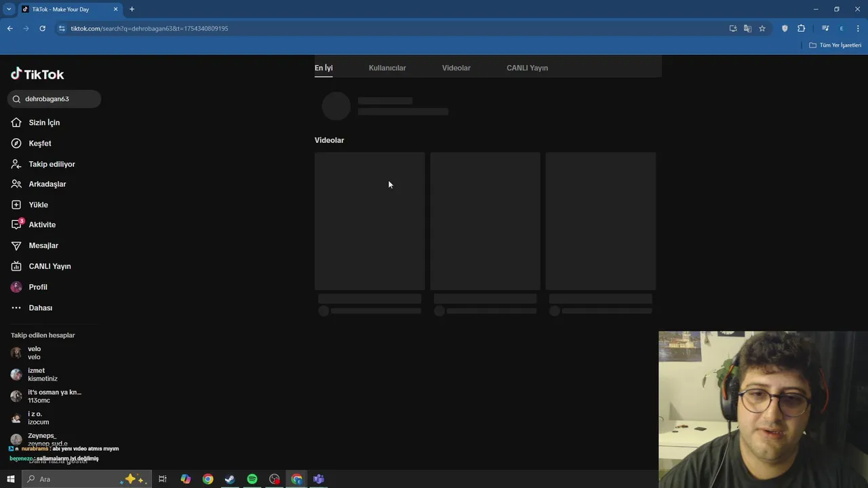This screenshot has height=488, width=868.
Task: Open the first loading video thumbnail
Action: tap(370, 221)
